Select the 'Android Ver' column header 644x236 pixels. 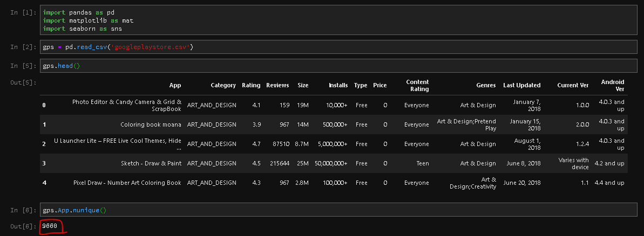(612, 85)
